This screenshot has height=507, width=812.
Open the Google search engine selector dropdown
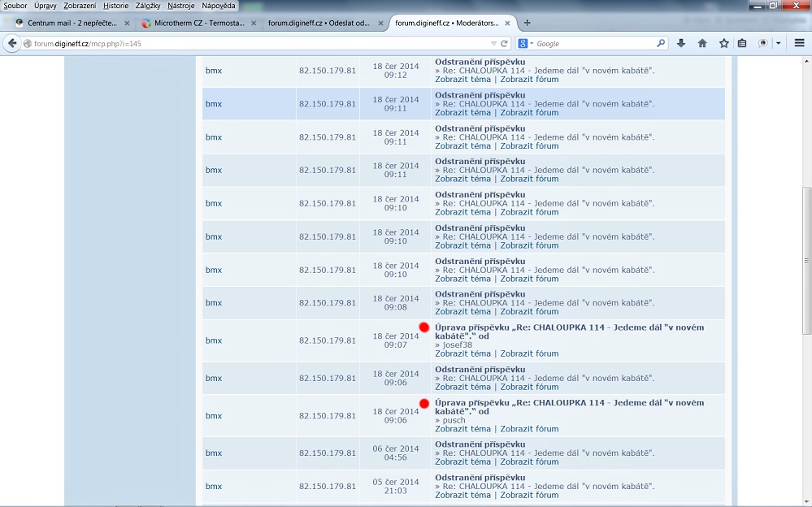pos(526,43)
